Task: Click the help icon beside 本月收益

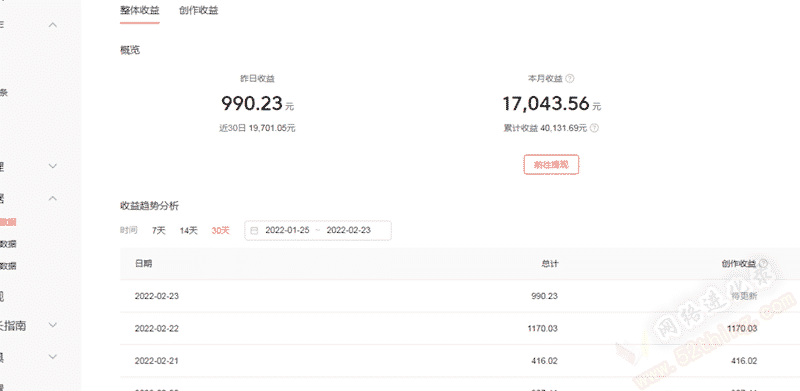Action: coord(570,79)
